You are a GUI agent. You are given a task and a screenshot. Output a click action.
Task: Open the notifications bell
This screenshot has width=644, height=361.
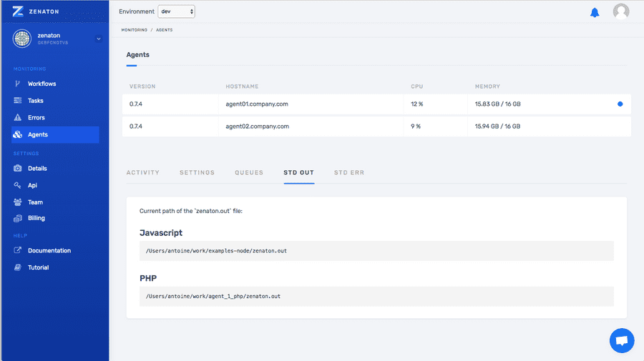pos(595,13)
